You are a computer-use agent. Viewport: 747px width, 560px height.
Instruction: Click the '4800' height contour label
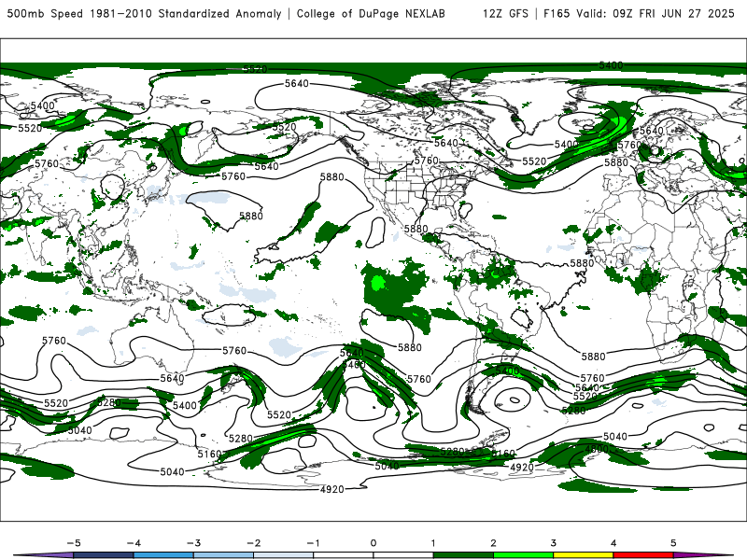click(597, 449)
